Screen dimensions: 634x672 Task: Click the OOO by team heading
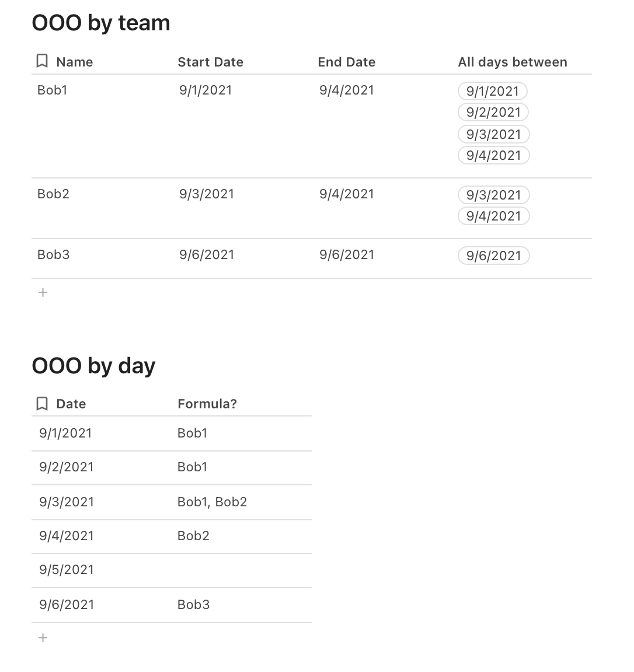(x=101, y=23)
